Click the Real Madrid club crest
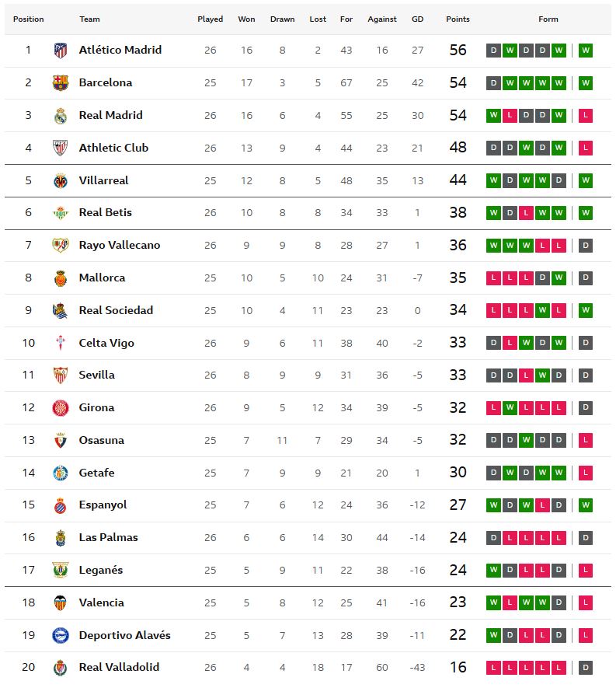Viewport: 616px width, 688px height. point(60,116)
